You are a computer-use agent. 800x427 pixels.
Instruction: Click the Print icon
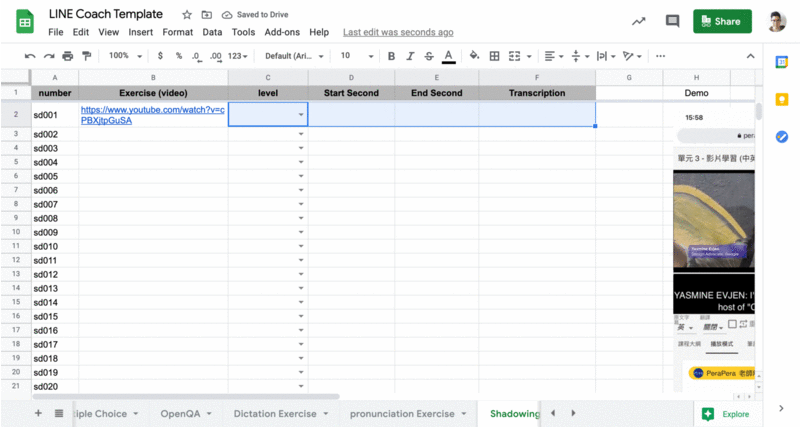67,56
